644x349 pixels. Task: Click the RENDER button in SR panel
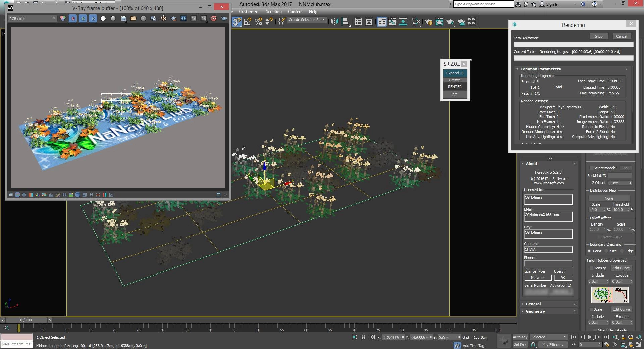point(455,87)
